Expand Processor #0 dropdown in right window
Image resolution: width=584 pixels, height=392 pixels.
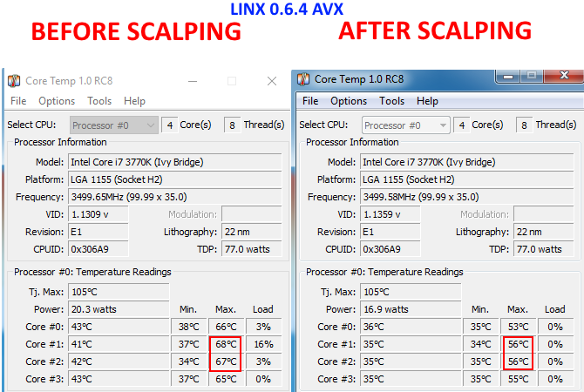tap(405, 125)
